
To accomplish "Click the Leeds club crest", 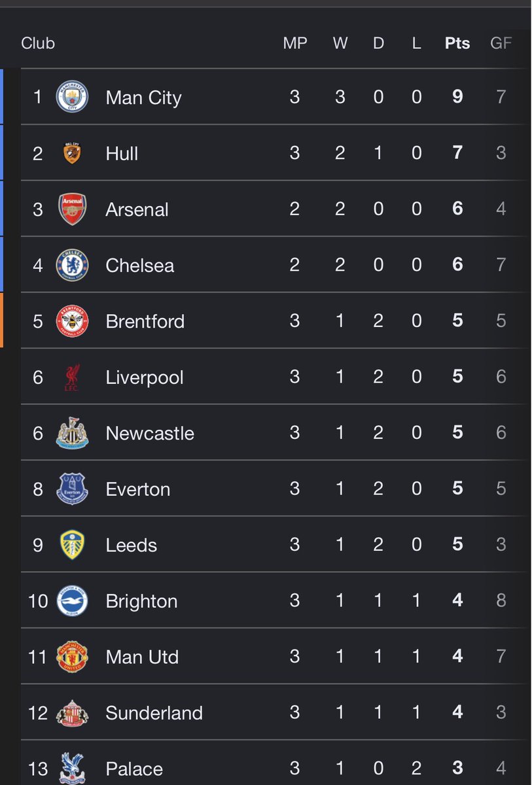I will click(x=72, y=545).
